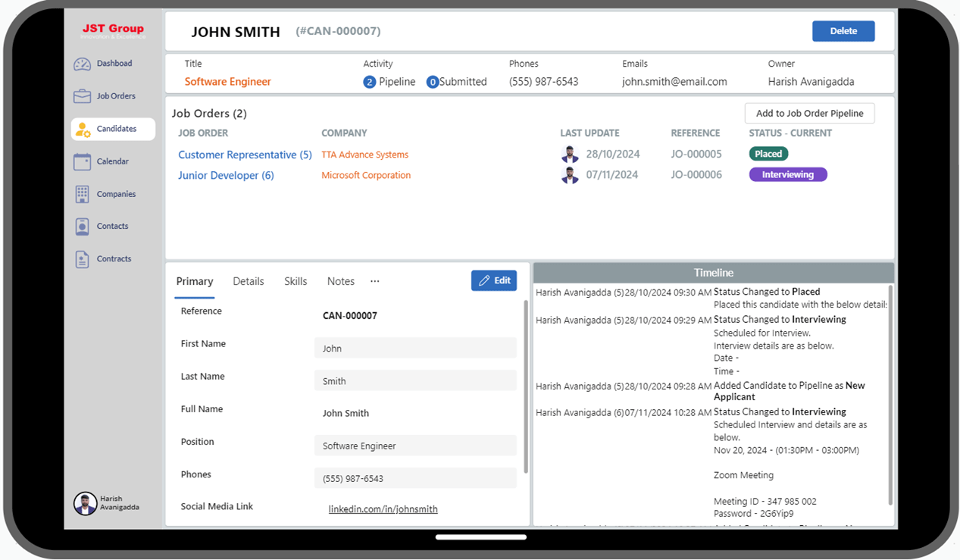Image resolution: width=960 pixels, height=560 pixels.
Task: Switch to the Details tab
Action: (249, 281)
